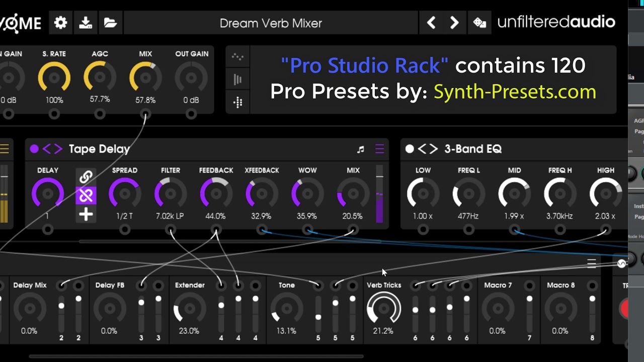Open the macro section hamburger menu
Image resolution: width=644 pixels, height=362 pixels.
point(592,263)
